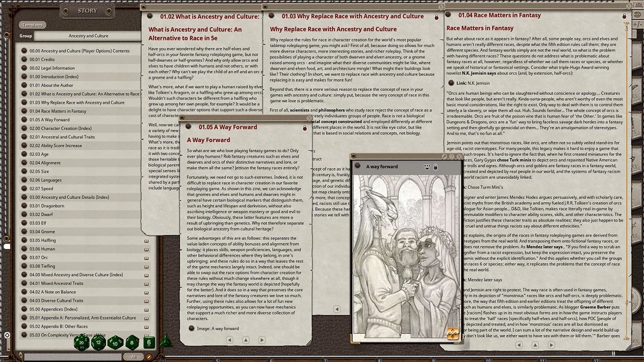The height and width of the screenshot is (362, 644).
Task: Roll the green d20 die
Action: (x=81, y=342)
